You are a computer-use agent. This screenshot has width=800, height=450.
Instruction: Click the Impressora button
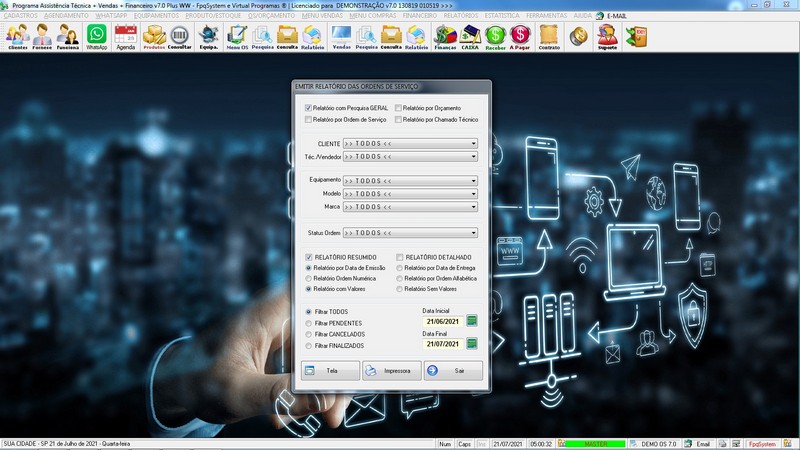click(391, 371)
